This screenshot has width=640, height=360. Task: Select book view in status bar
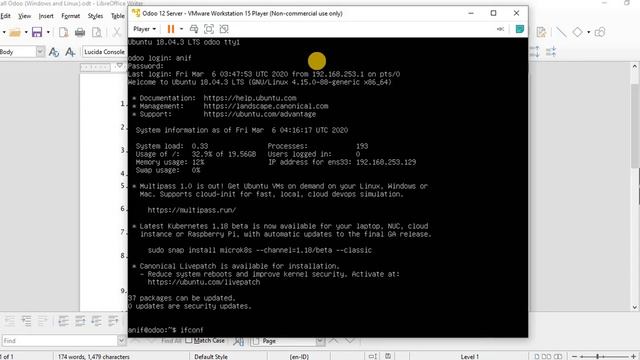click(x=558, y=356)
